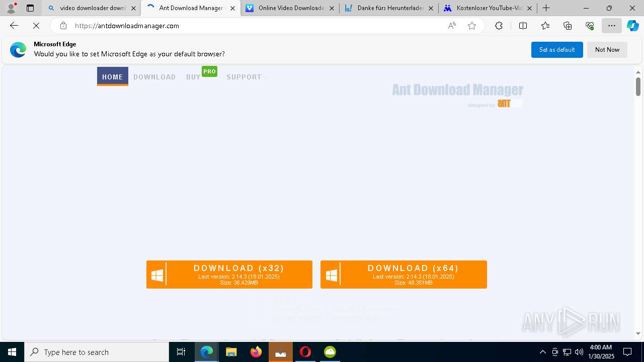
Task: Open a new browser tab
Action: pyautogui.click(x=546, y=8)
